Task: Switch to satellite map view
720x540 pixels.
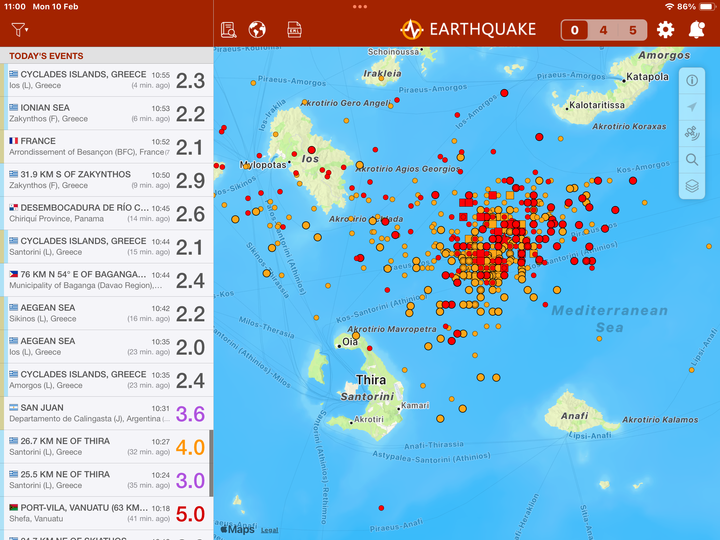Action: point(692,133)
